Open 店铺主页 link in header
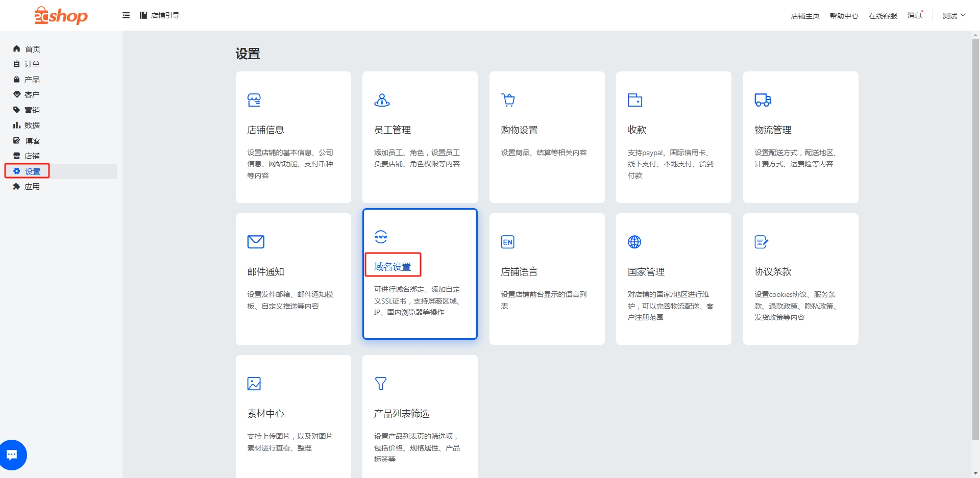The image size is (980, 478). tap(805, 16)
